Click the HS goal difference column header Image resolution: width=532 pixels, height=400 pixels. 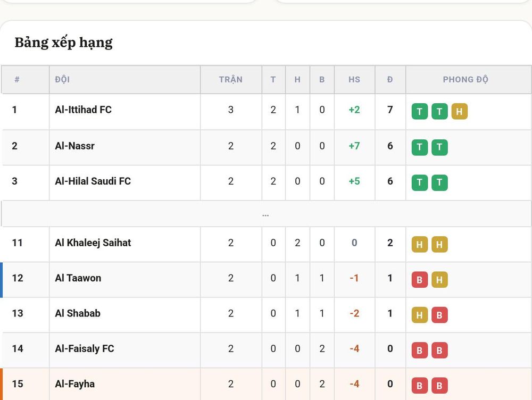point(354,79)
